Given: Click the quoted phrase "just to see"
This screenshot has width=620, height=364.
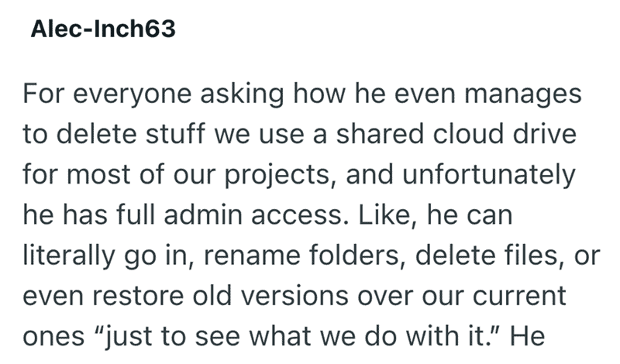Looking at the screenshot, I should tap(167, 338).
